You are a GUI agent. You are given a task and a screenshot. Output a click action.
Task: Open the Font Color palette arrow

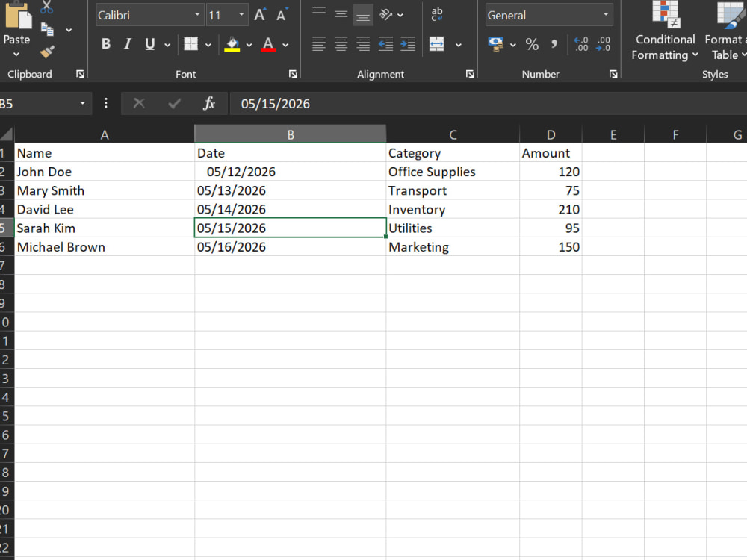click(285, 45)
